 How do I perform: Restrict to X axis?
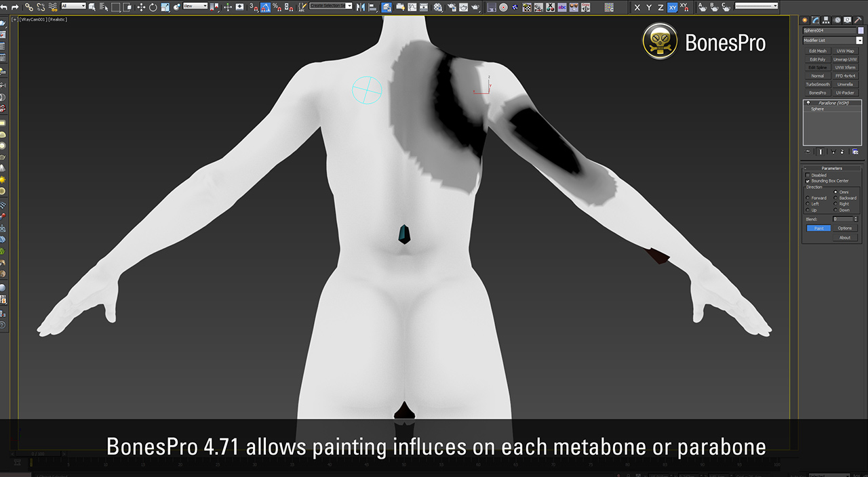pos(637,7)
